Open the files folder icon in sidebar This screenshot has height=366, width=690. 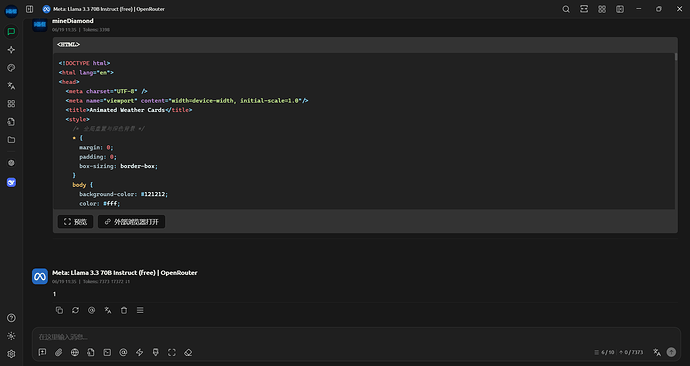point(11,140)
